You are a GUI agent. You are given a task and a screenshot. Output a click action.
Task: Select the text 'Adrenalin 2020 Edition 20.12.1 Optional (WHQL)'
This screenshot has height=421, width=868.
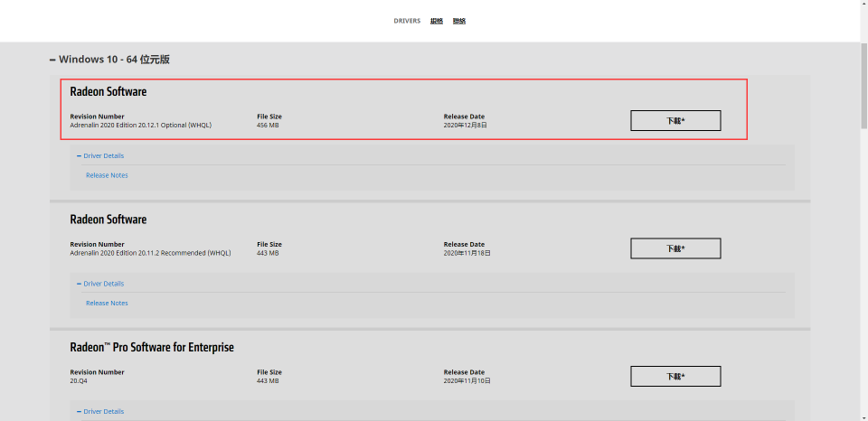click(x=141, y=126)
